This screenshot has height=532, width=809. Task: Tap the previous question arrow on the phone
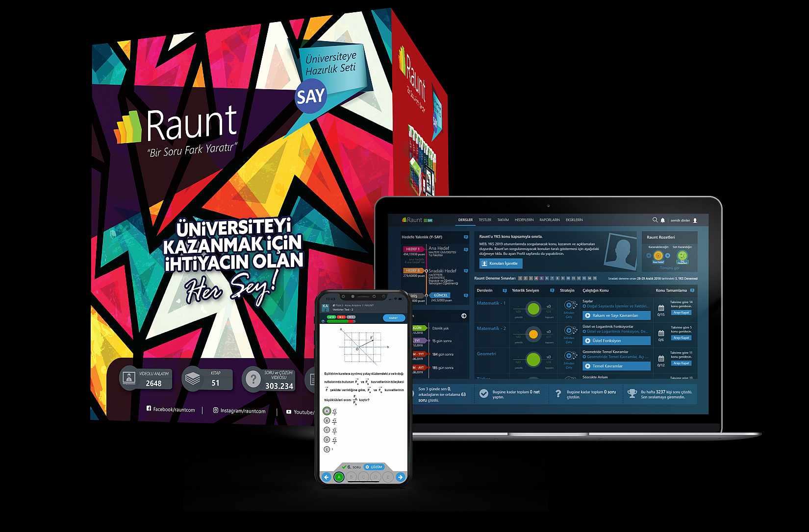tap(327, 477)
